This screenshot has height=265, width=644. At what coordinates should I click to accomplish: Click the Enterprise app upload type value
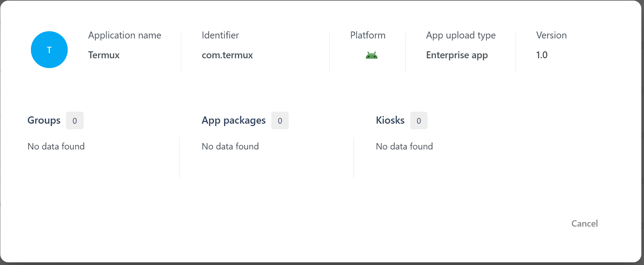457,55
